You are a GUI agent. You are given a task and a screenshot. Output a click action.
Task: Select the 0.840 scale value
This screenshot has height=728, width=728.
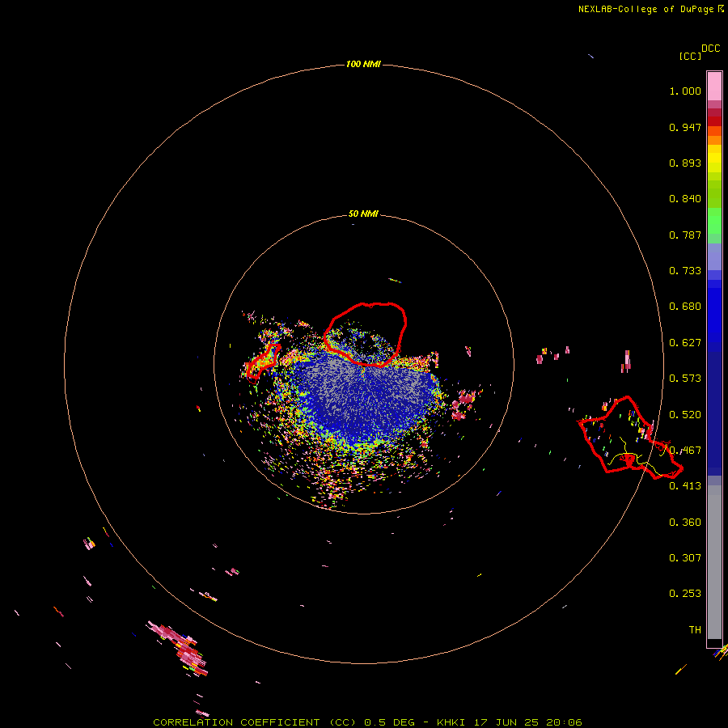pos(685,199)
